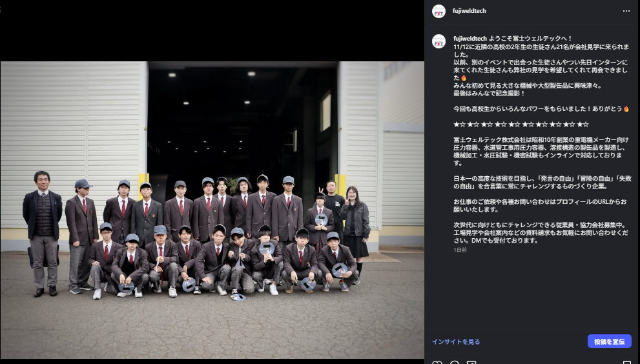This screenshot has height=364, width=640.
Task: Open fujiweldtech profile from header username
Action: [470, 11]
